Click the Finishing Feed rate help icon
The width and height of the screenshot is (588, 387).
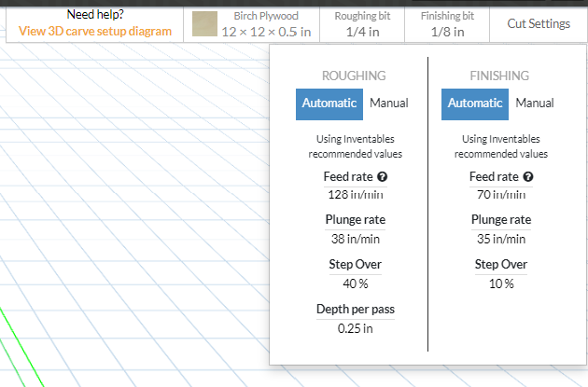pyautogui.click(x=528, y=176)
